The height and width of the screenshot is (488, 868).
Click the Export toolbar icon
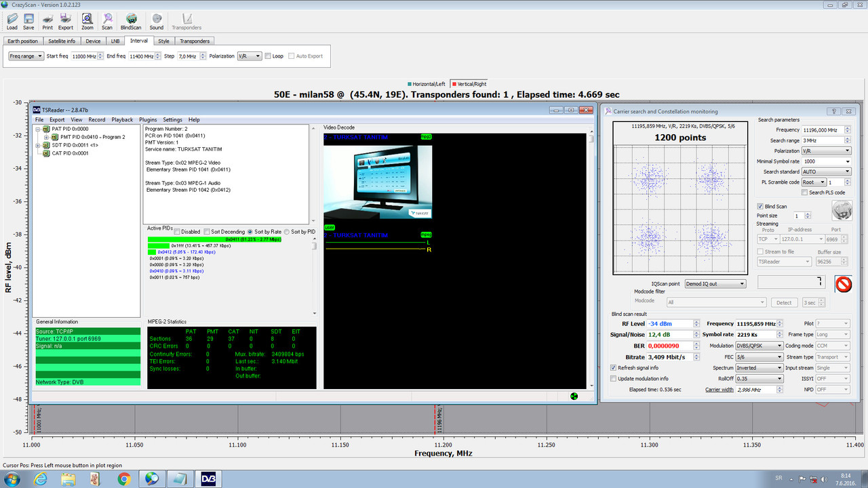(66, 22)
